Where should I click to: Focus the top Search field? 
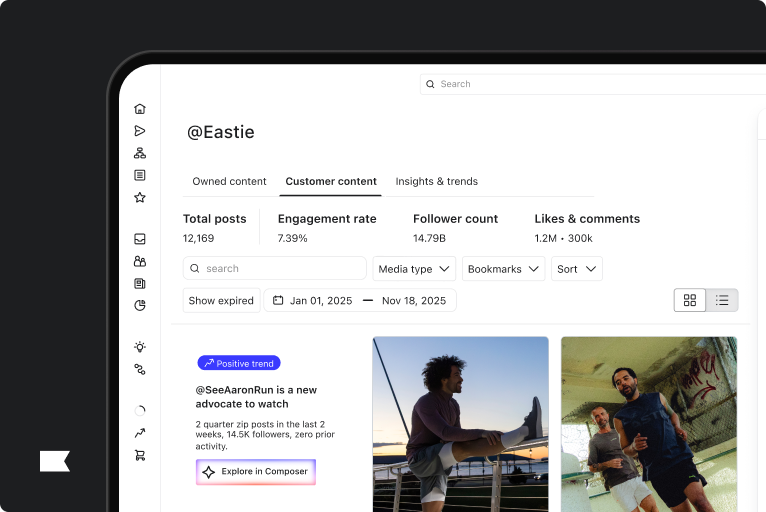point(593,84)
